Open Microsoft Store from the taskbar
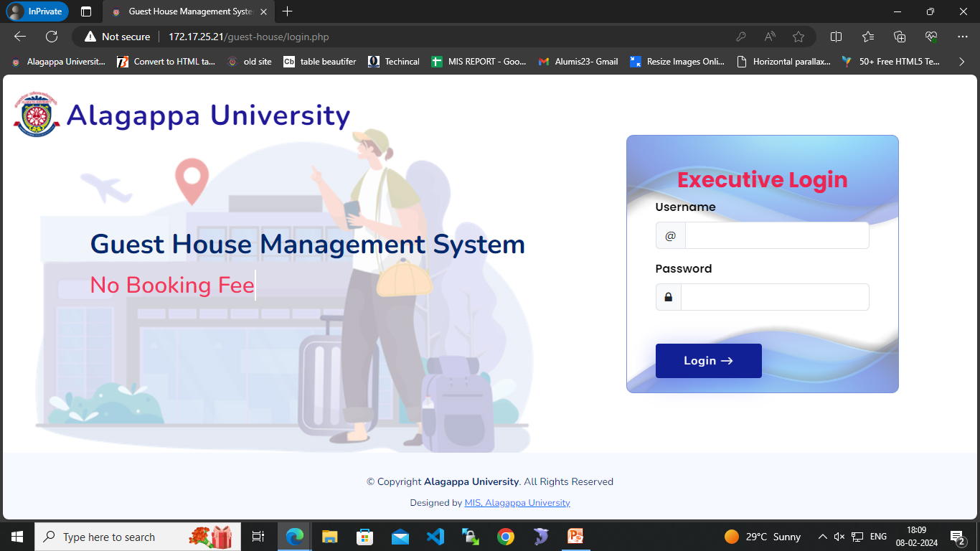The image size is (980, 551). point(364,537)
